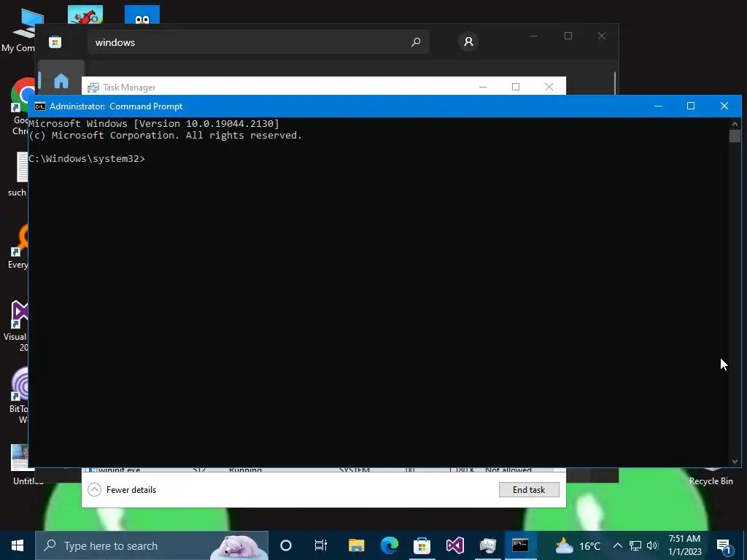Open Home in Microsoft Store sidebar
The width and height of the screenshot is (747, 560).
(x=61, y=81)
